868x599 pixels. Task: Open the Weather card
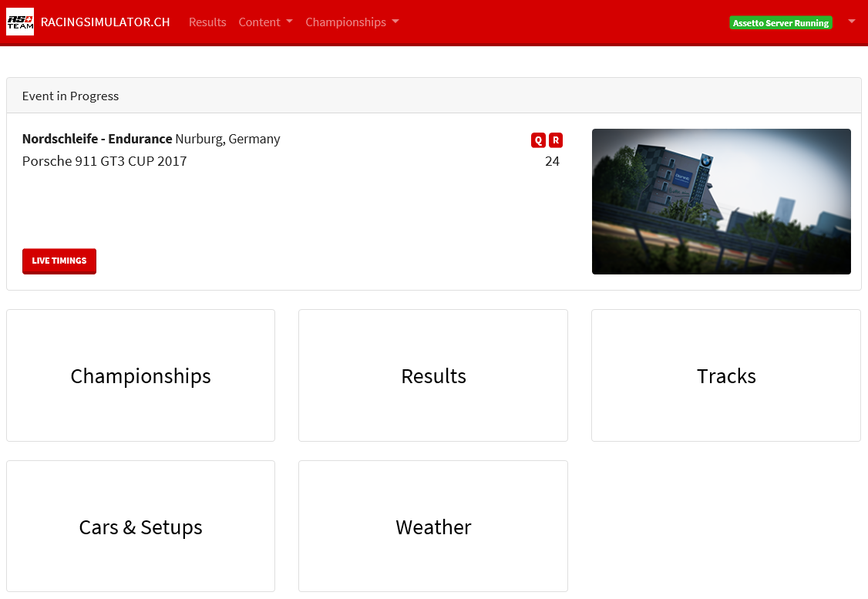point(433,527)
